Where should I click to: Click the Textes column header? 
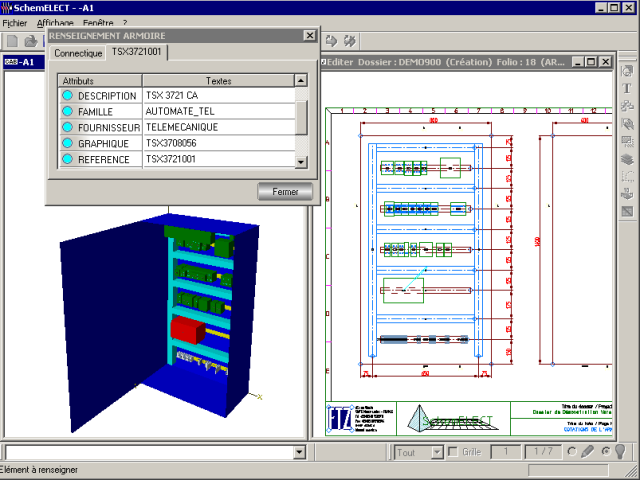coord(218,81)
